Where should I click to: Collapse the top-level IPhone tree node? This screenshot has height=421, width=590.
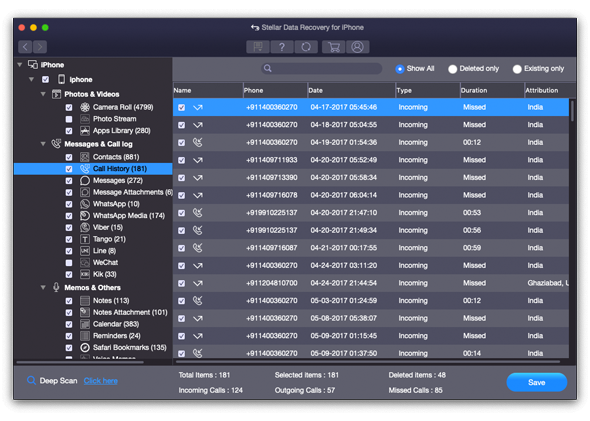point(20,65)
